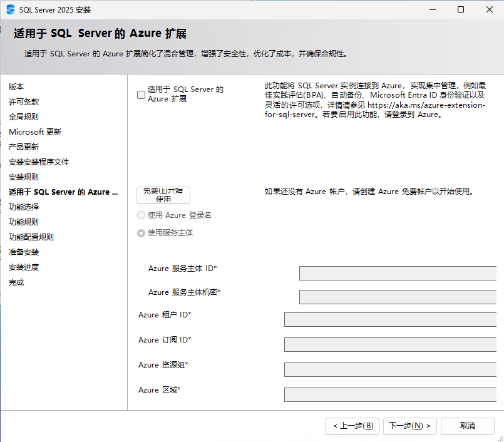Click the 如果还没有 Azure 帐户 hint text
Screen dimensions: 504x442
[x=369, y=192]
